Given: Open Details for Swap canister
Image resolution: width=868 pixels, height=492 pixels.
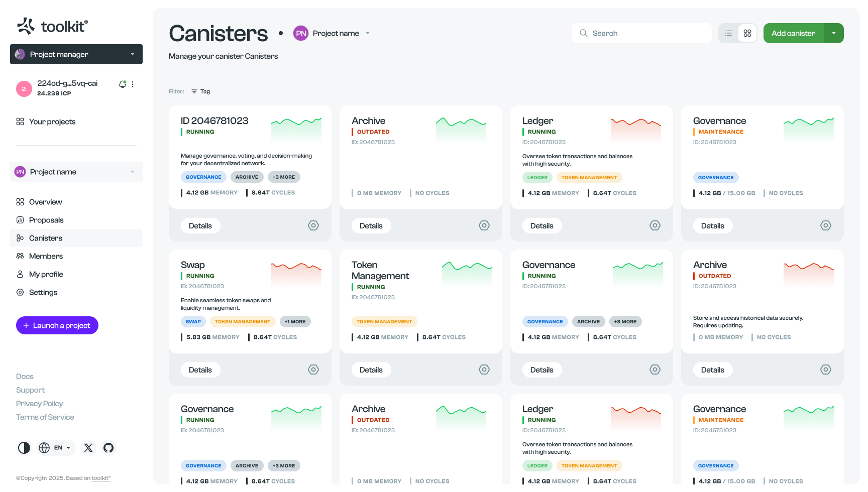Looking at the screenshot, I should click(200, 370).
